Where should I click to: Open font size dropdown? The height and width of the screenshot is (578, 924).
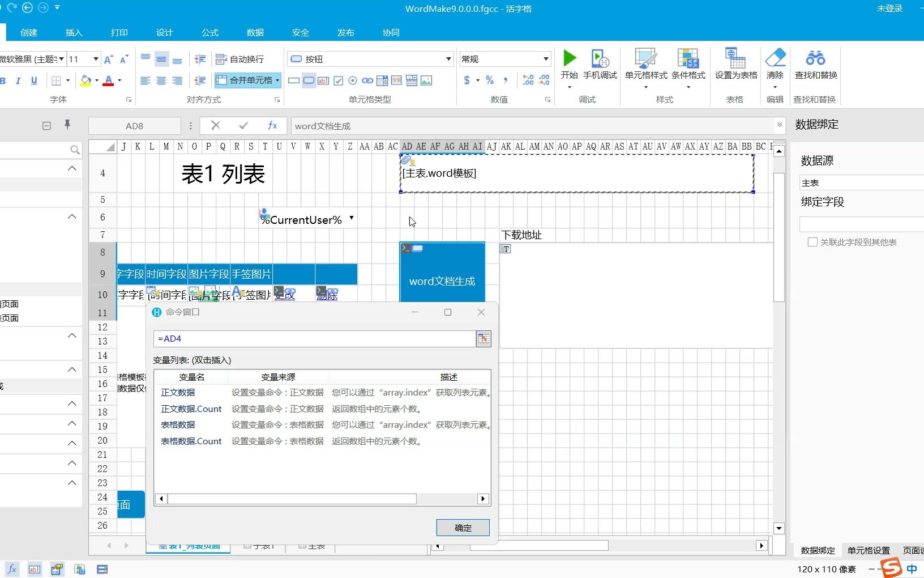tap(96, 59)
